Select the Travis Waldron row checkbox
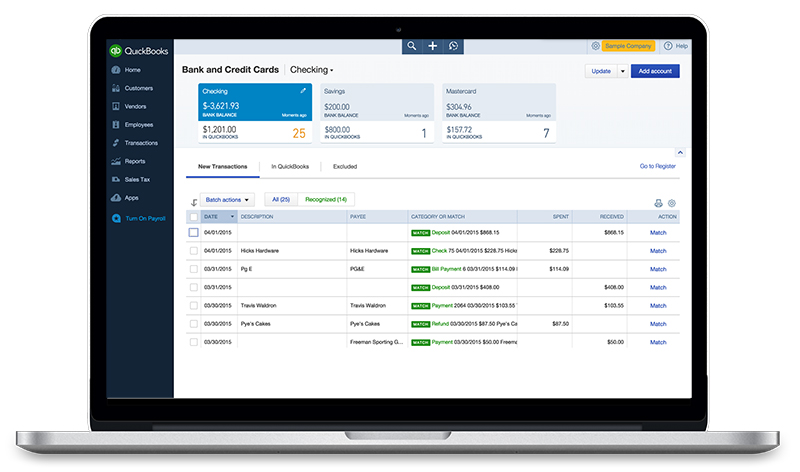The image size is (800, 472). [x=194, y=305]
